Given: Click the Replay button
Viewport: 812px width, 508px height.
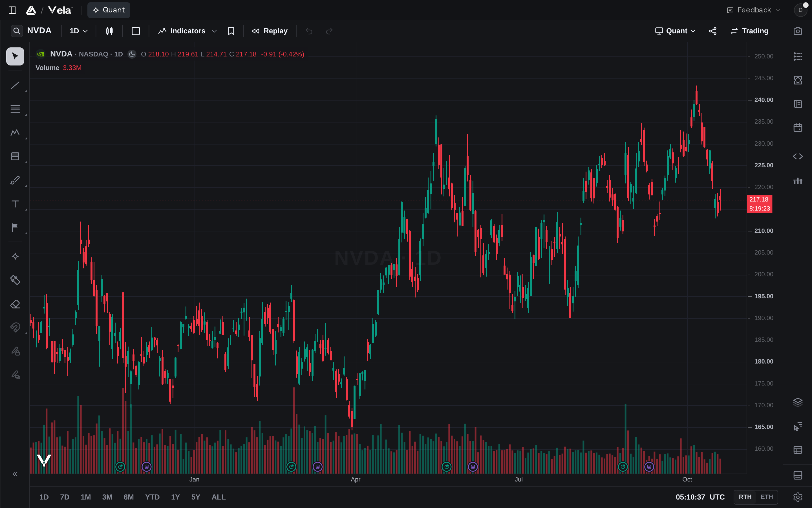Looking at the screenshot, I should click(270, 31).
